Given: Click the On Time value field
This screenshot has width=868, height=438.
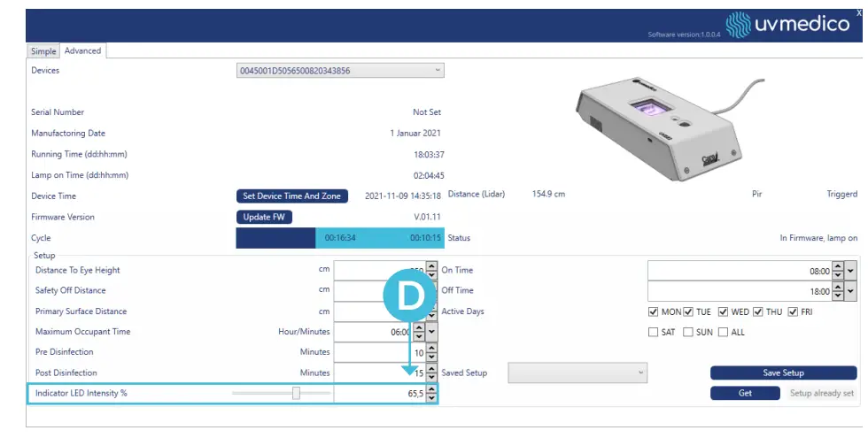Looking at the screenshot, I should [x=740, y=271].
